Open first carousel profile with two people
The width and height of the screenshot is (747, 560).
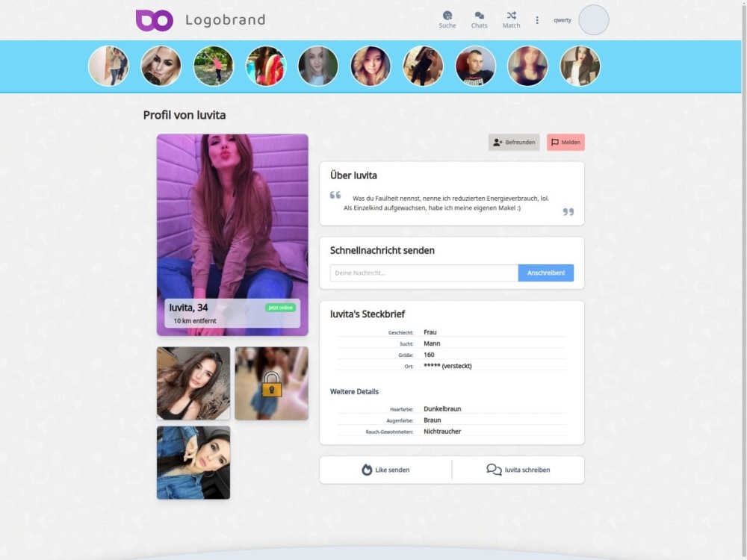click(x=108, y=66)
